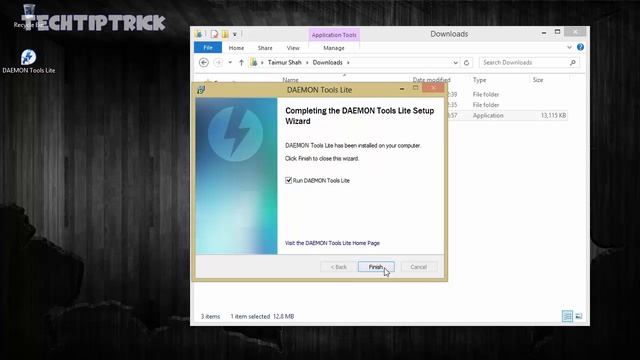Screen dimensions: 640x360
Task: Maximize the Downloads window
Action: click(558, 32)
